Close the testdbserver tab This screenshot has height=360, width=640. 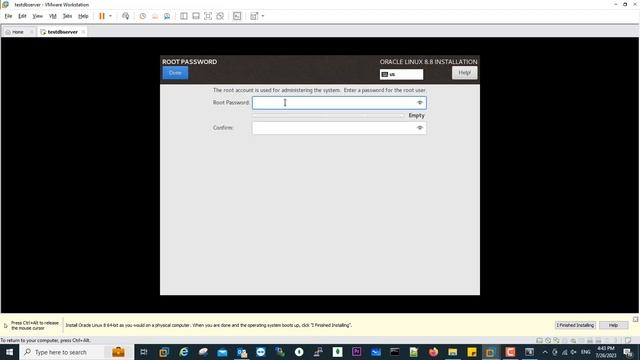click(x=83, y=32)
